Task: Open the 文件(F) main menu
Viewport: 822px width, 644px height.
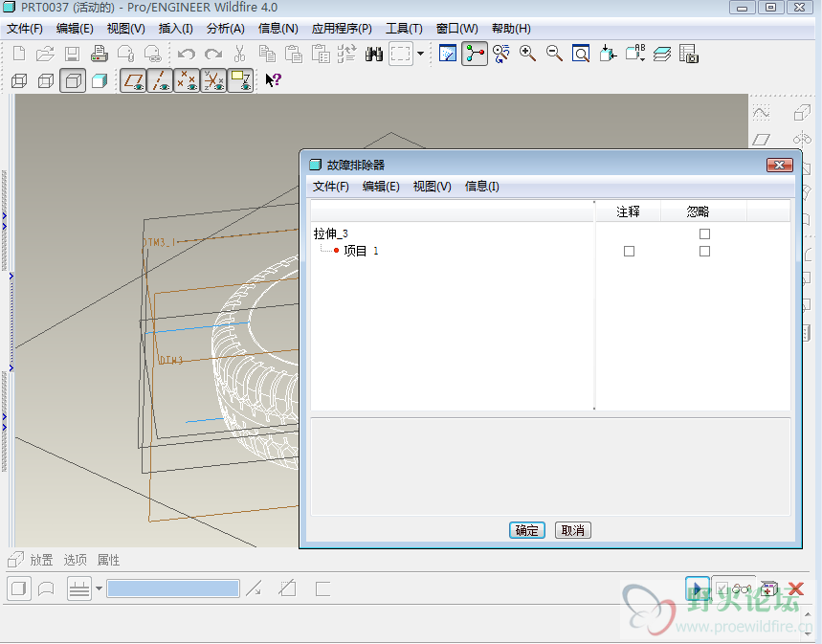Action: [x=25, y=29]
